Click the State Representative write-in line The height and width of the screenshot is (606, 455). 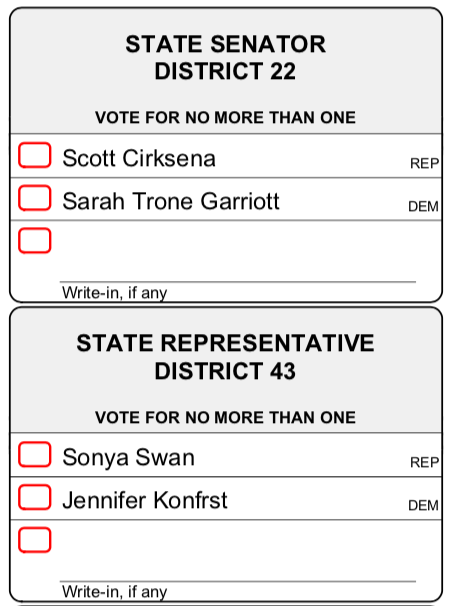pyautogui.click(x=238, y=581)
